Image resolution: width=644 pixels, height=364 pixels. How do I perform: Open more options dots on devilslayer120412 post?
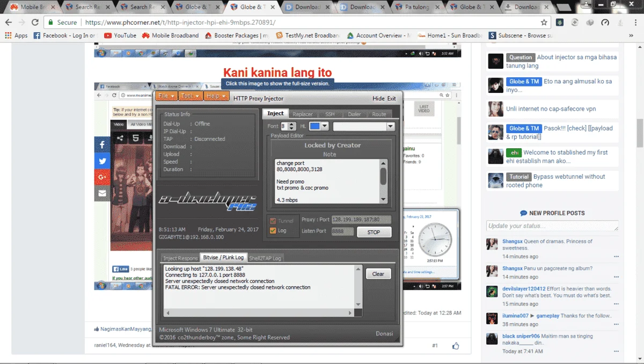[x=616, y=303]
